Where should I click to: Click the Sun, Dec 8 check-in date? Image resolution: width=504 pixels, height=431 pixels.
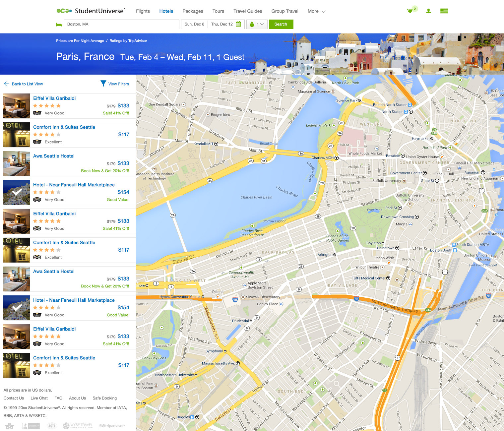(194, 24)
